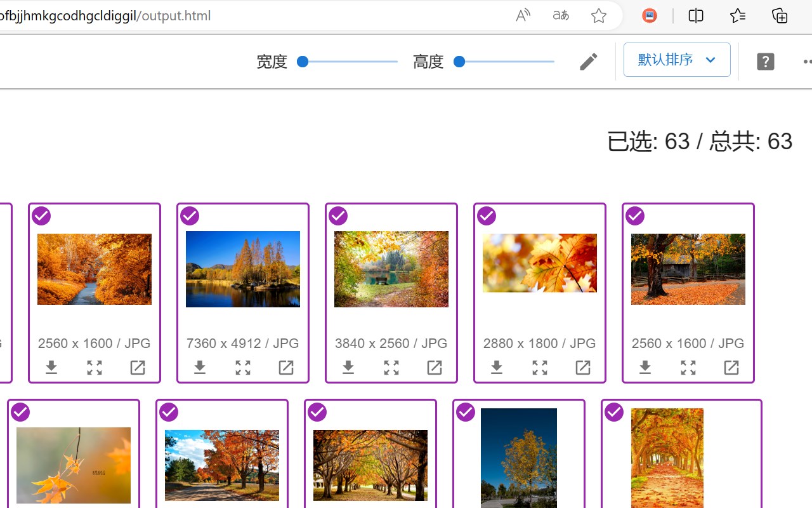The height and width of the screenshot is (508, 812).
Task: Click the leaf-covered tunnel path thumbnail
Action: click(667, 458)
